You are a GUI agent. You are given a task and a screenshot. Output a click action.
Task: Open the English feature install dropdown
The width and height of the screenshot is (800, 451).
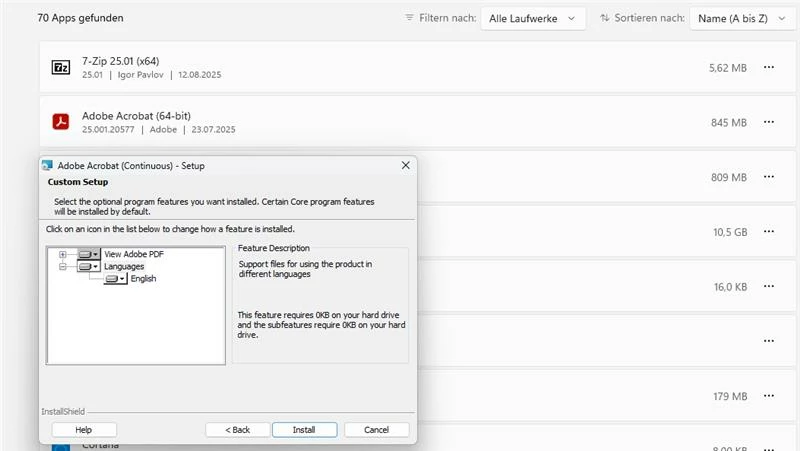coord(115,279)
